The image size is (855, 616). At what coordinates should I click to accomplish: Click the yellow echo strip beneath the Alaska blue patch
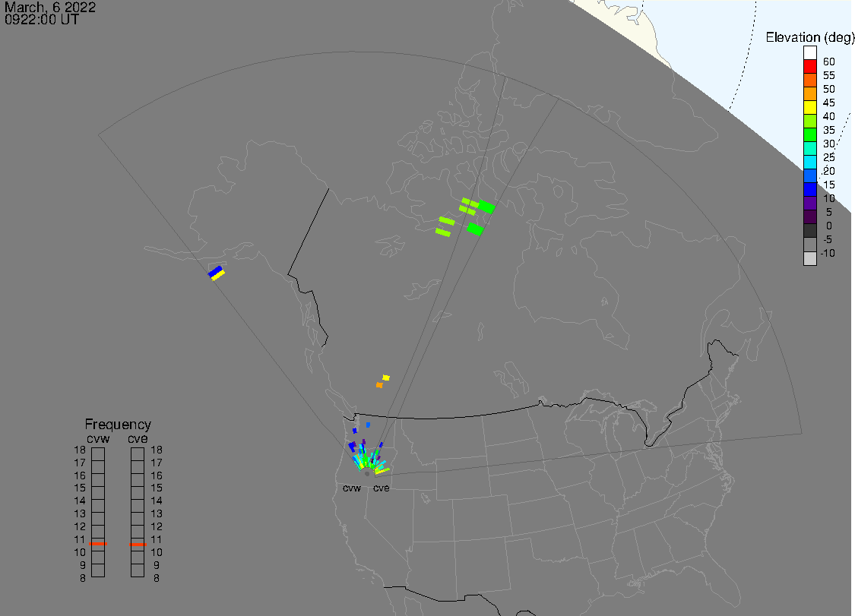click(x=218, y=275)
